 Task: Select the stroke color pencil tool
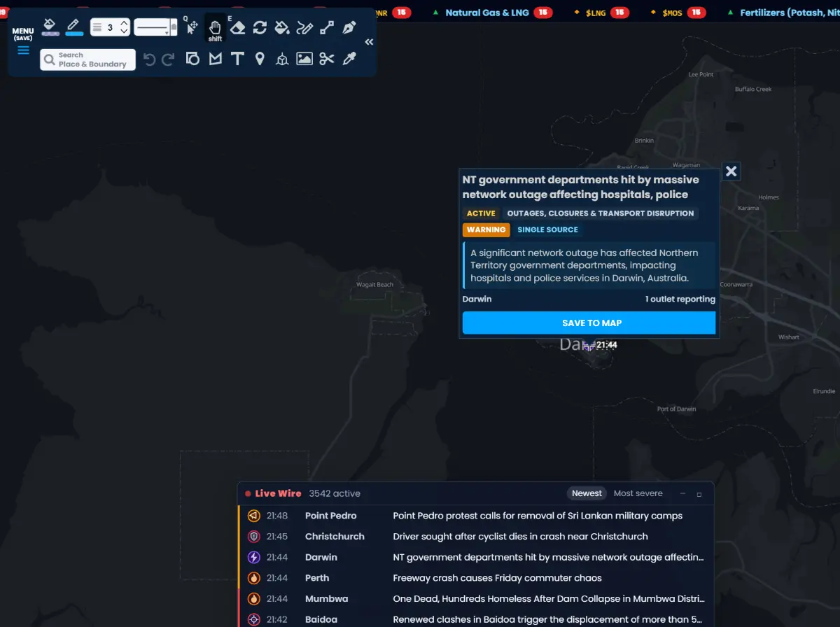[73, 24]
